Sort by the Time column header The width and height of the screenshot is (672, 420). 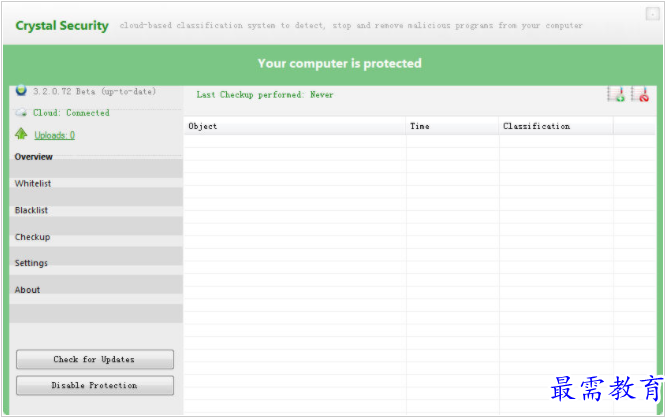452,126
